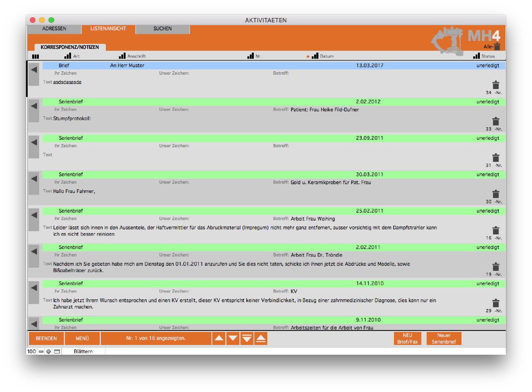
Task: Click trash icon for entry 33
Action: click(496, 121)
